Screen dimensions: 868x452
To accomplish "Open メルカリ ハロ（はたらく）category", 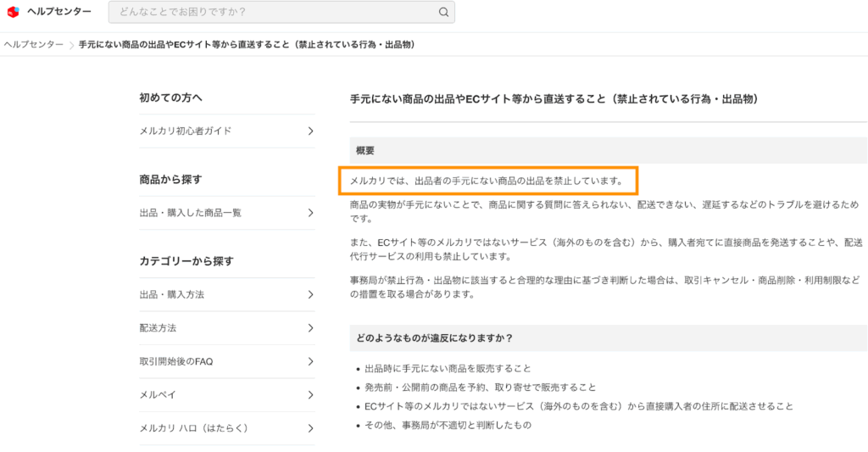I will click(x=194, y=428).
